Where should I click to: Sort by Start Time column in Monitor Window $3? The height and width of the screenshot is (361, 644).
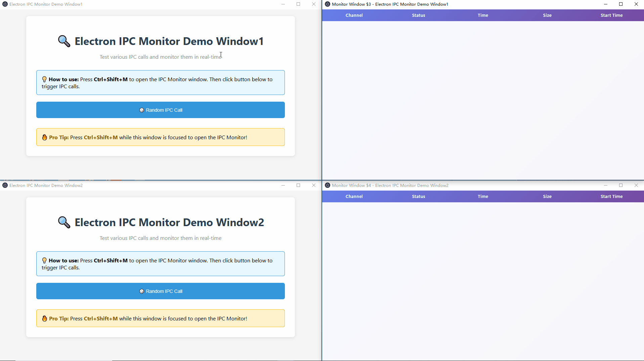tap(612, 15)
